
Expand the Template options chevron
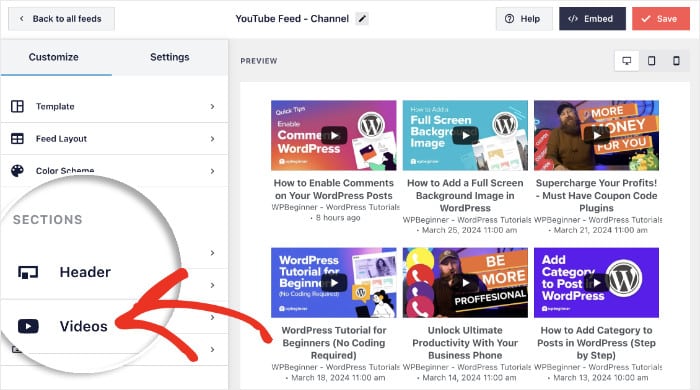coord(212,107)
